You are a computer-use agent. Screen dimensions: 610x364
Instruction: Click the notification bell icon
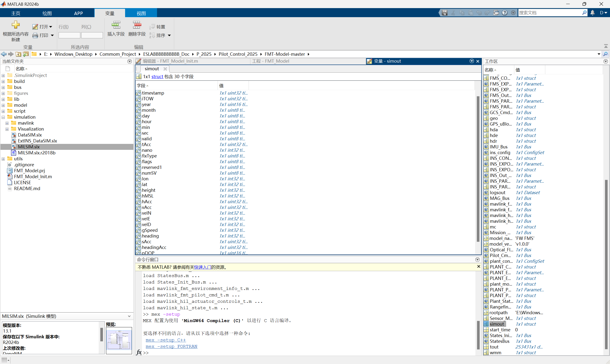coord(593,13)
